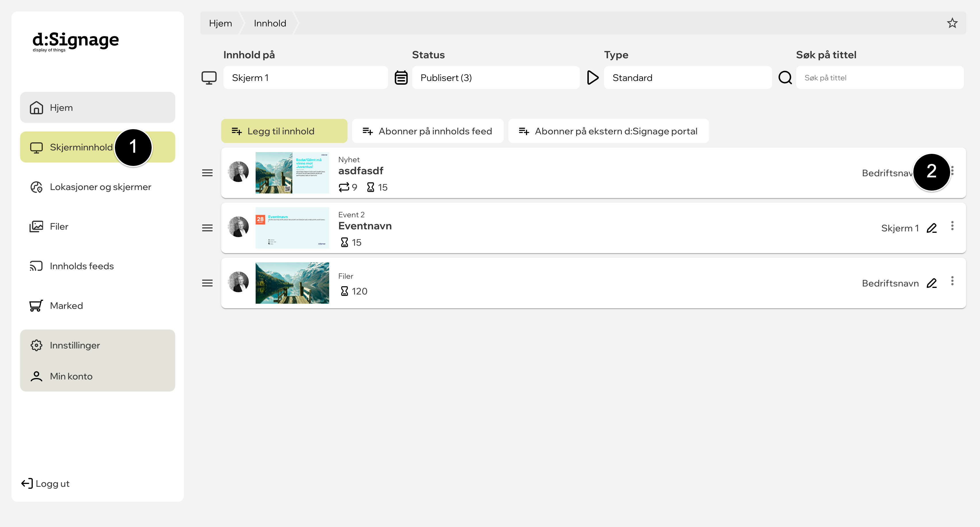Click author avatar on Eventnavn row
The width and height of the screenshot is (980, 527).
click(238, 227)
